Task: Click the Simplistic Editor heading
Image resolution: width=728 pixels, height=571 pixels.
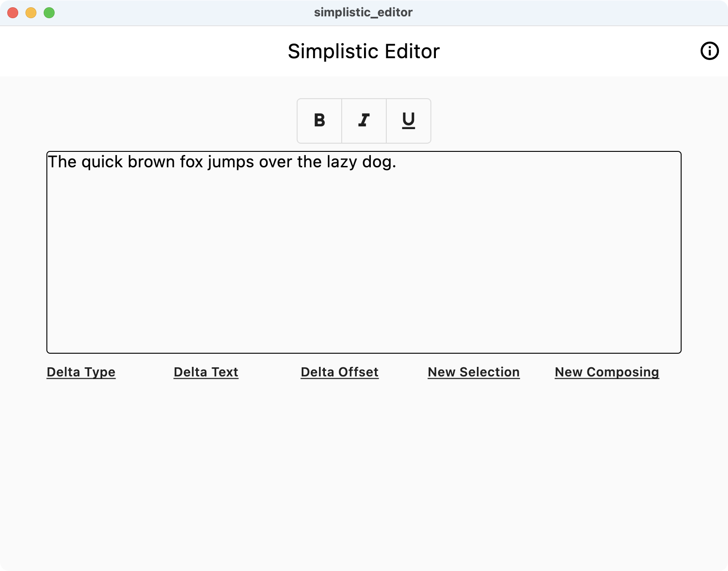Action: [364, 51]
